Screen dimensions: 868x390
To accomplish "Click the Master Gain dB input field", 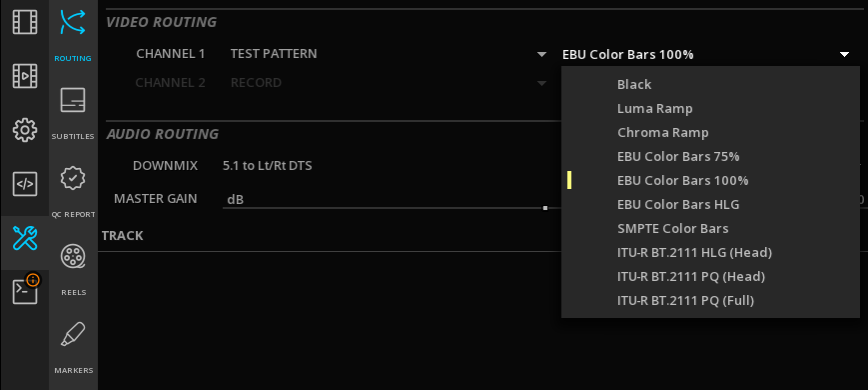I will 382,199.
